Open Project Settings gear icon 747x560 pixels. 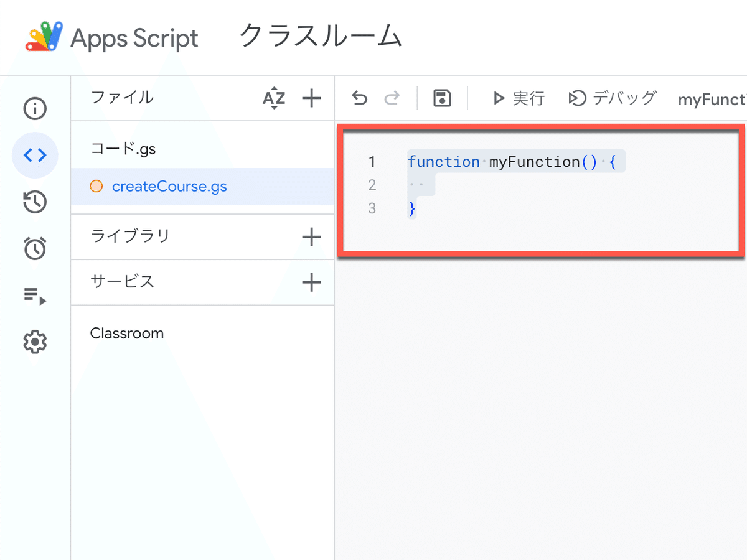click(x=35, y=342)
